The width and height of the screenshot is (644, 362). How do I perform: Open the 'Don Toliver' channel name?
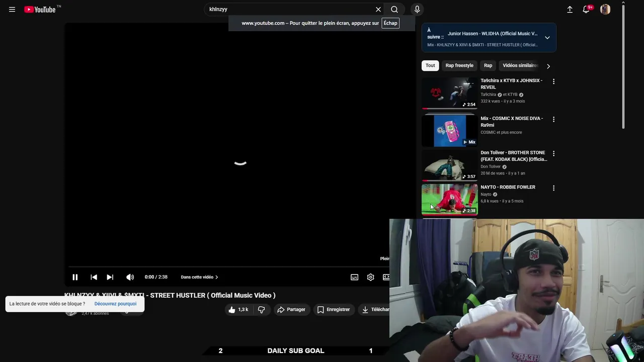pos(491,166)
